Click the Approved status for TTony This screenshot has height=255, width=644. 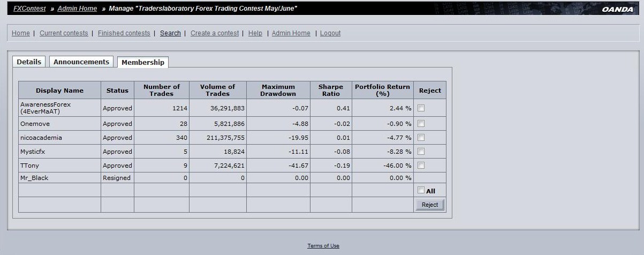(117, 166)
